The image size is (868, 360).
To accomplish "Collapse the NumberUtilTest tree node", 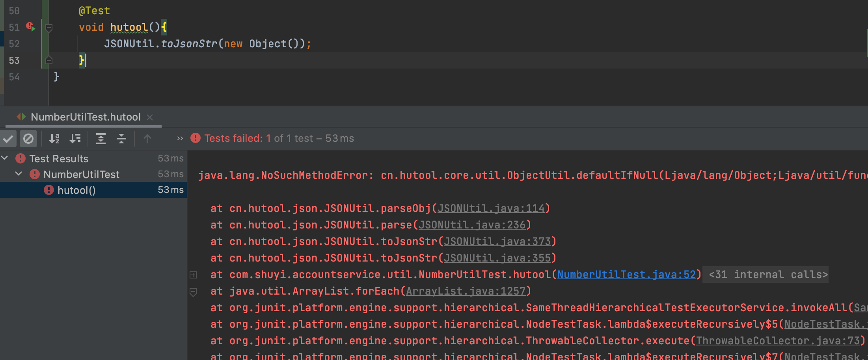I will coord(18,174).
